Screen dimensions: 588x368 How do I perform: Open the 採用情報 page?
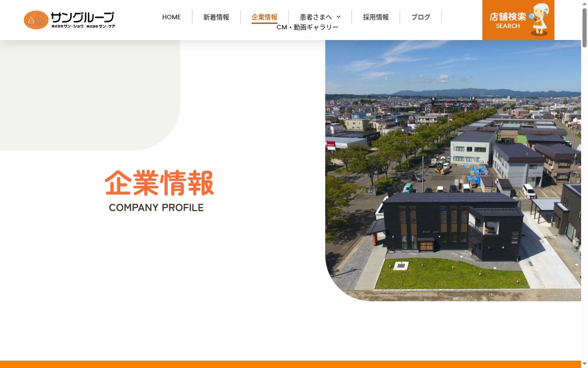(376, 17)
